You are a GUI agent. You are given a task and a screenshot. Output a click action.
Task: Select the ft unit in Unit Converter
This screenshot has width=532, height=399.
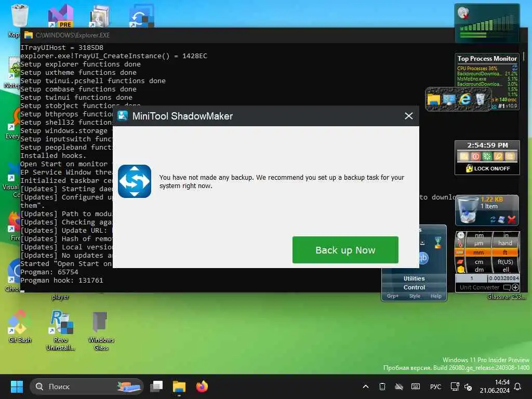[x=505, y=252]
